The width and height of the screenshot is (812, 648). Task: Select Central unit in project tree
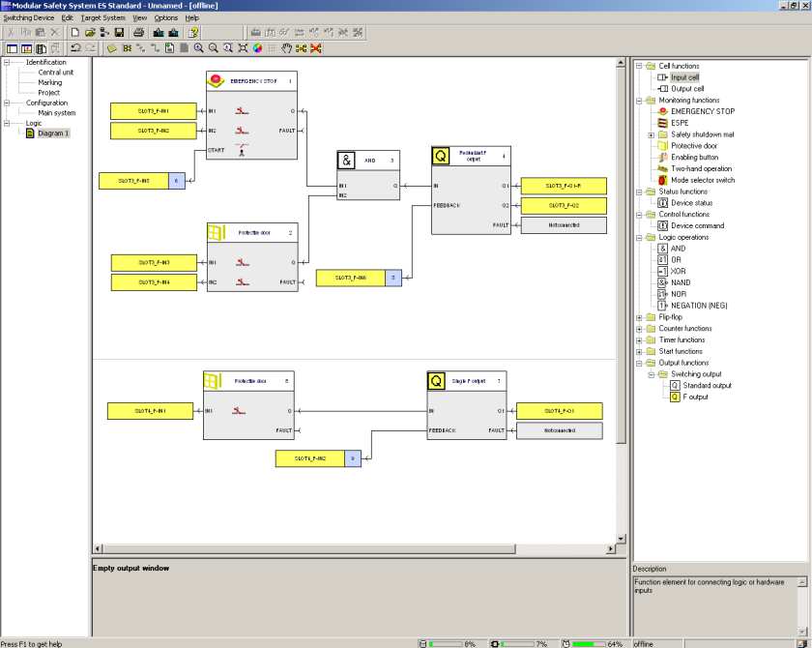pos(55,73)
